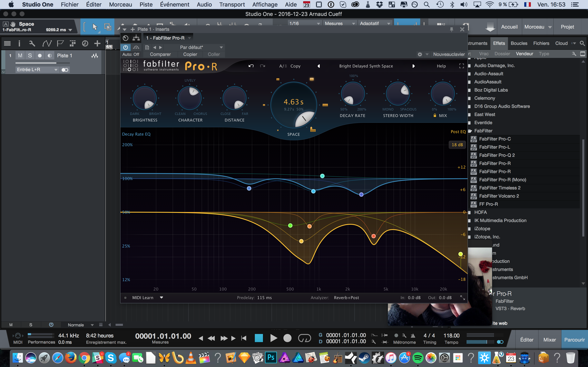This screenshot has width=588, height=367.
Task: Turn the MIX knob in Pro-R
Action: 443,93
